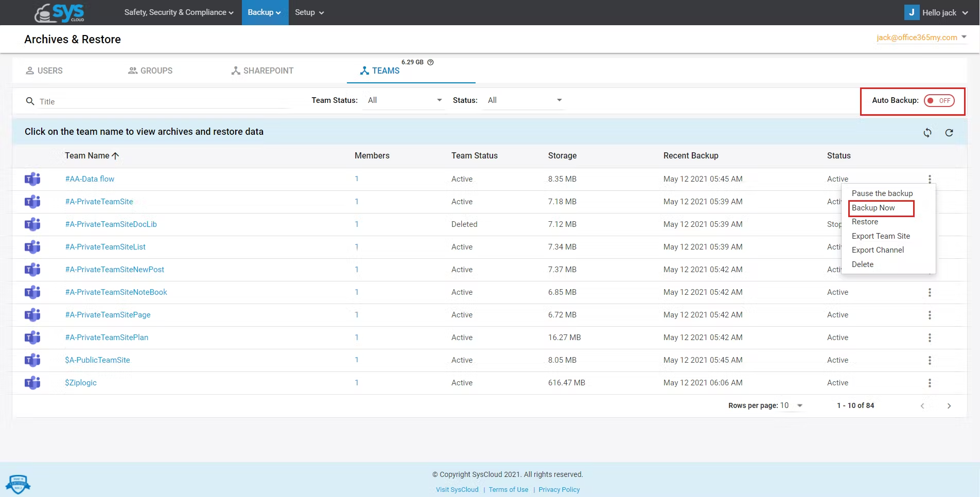Switch to the SHAREPOINT tab
980x497 pixels.
[262, 70]
